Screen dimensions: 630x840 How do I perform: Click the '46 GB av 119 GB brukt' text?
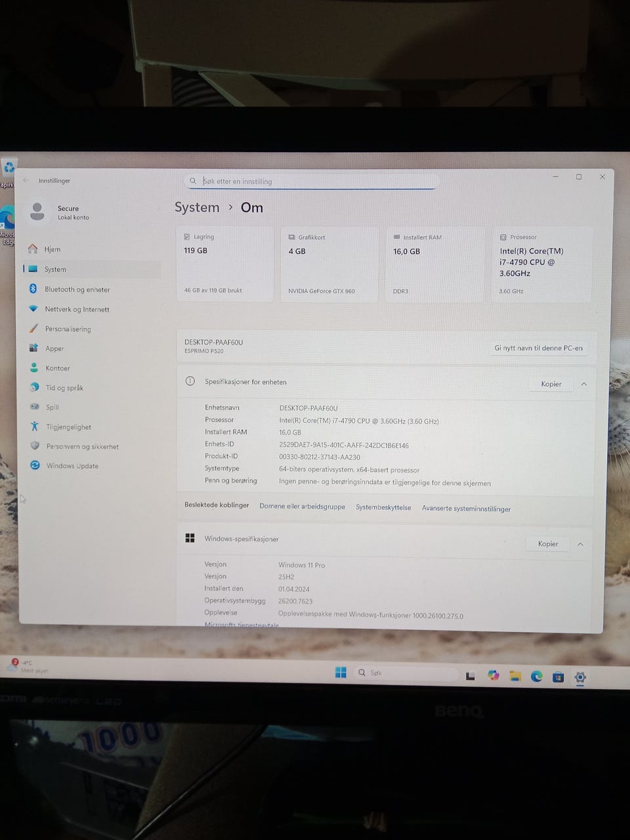(x=213, y=290)
